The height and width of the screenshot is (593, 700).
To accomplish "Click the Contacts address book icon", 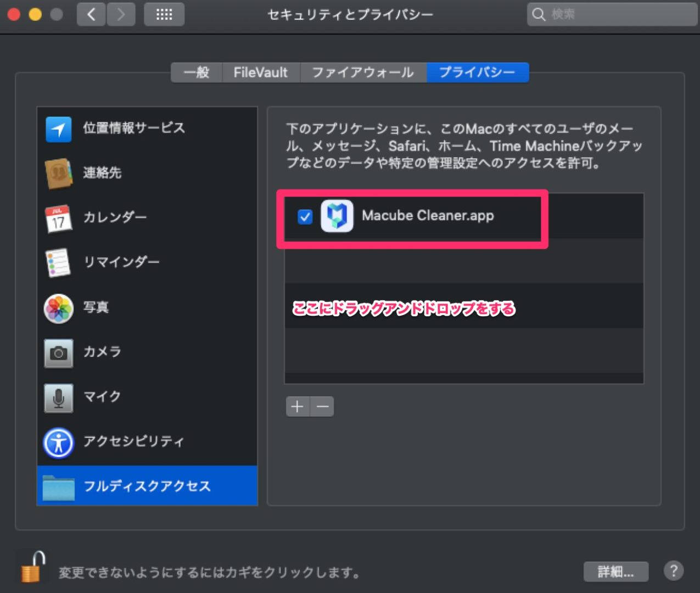I will (x=58, y=174).
